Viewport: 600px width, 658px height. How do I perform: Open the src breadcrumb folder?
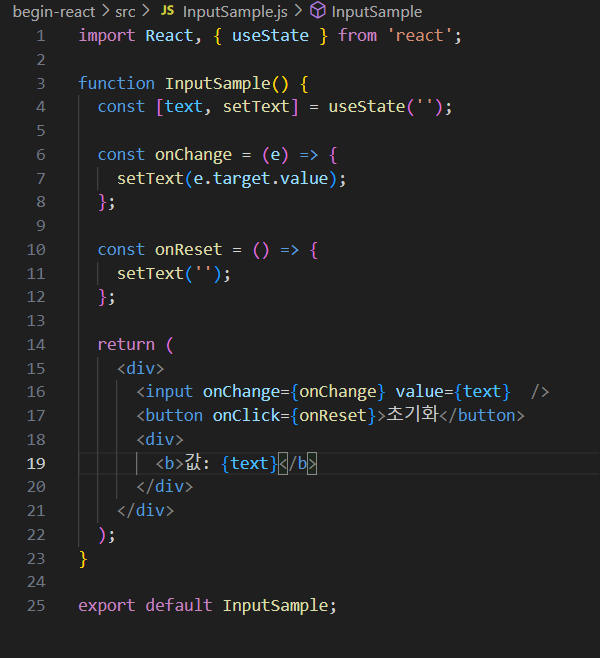click(125, 12)
